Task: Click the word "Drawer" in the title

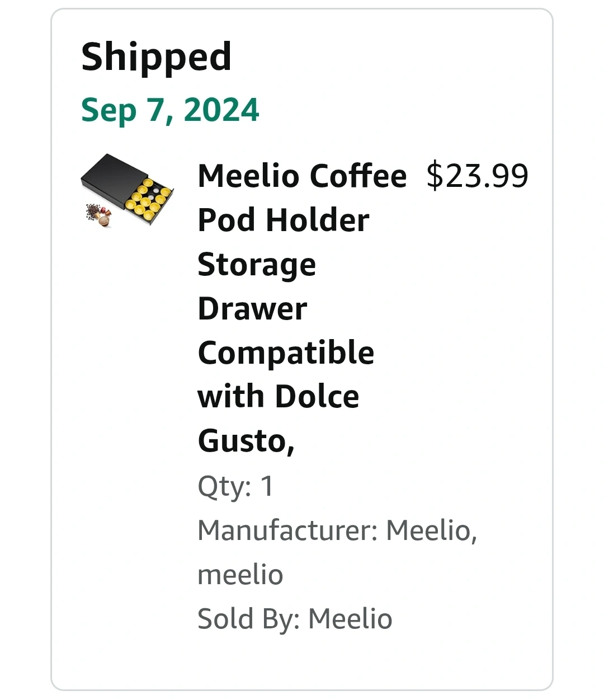Action: (253, 308)
